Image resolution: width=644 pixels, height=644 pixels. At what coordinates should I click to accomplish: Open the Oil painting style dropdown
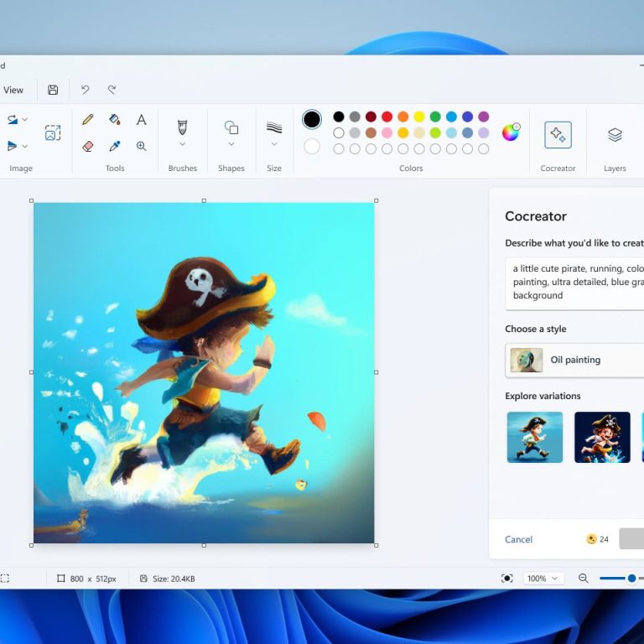(x=574, y=361)
